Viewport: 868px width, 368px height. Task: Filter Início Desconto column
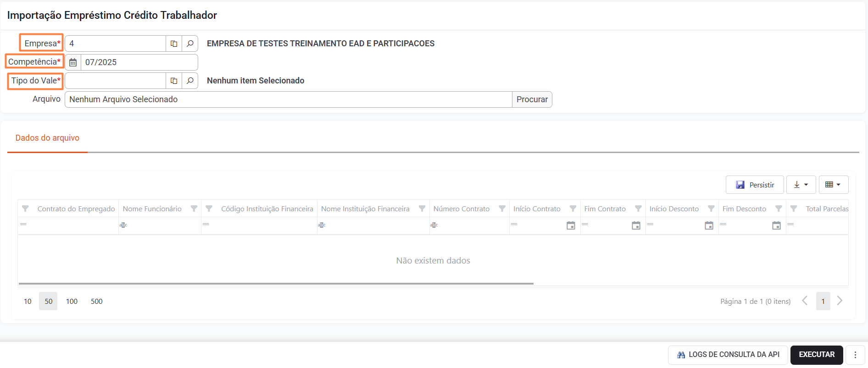tap(711, 209)
